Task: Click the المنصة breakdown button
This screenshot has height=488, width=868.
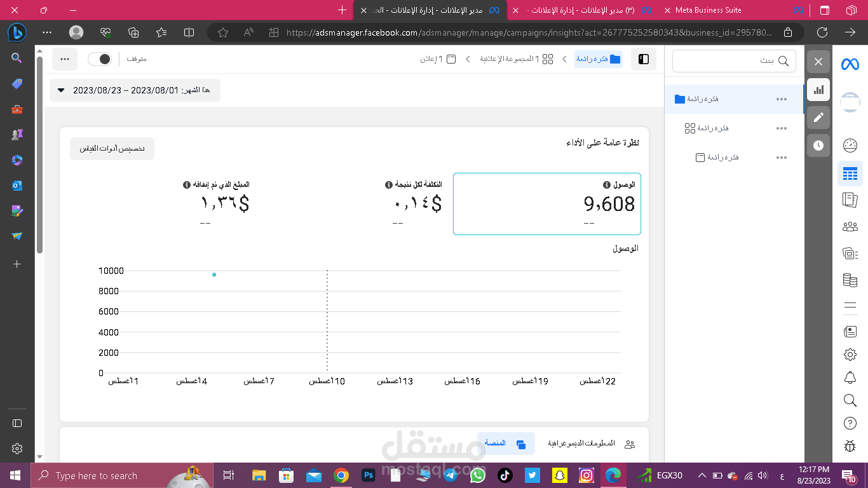Action: pos(505,444)
